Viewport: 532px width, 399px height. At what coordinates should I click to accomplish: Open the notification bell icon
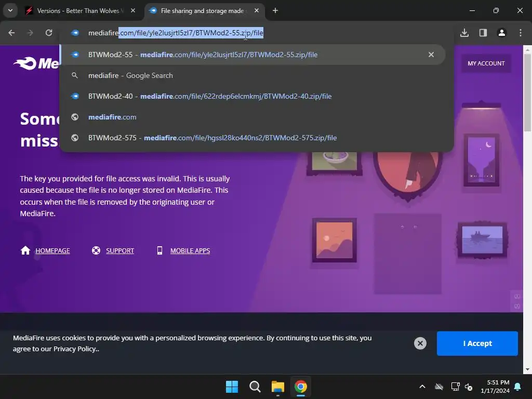518,387
